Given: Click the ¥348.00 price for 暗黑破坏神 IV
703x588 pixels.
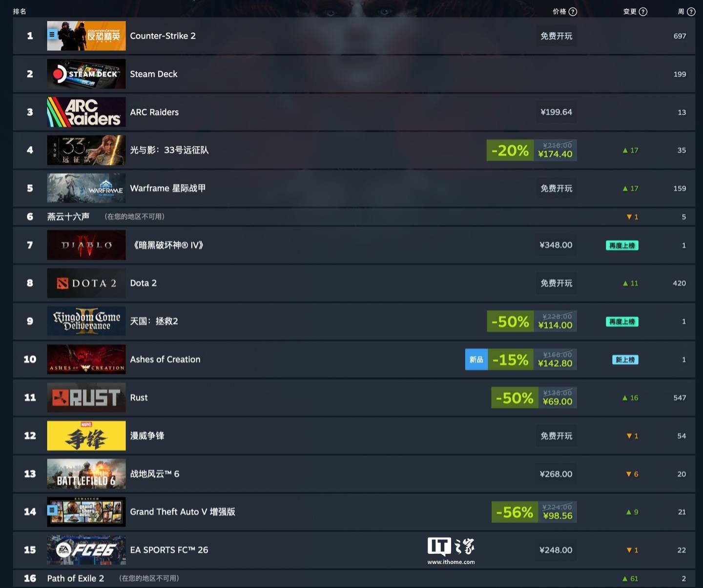Looking at the screenshot, I should click(x=556, y=245).
